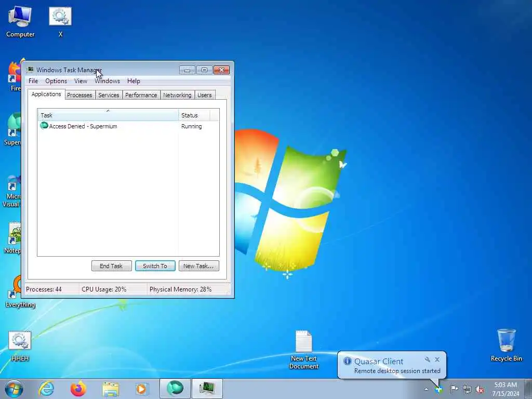The image size is (532, 399).
Task: Minimize the Task Manager window
Action: [x=187, y=70]
